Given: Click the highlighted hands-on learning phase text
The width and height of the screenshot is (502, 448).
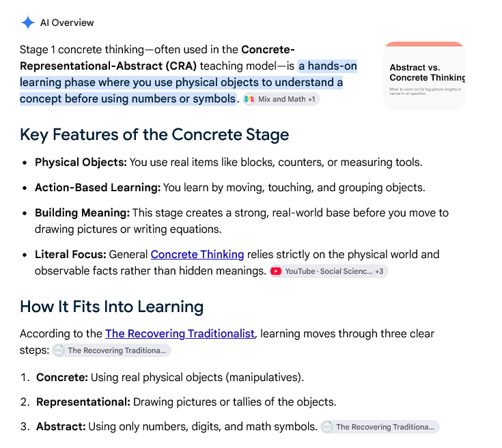Looking at the screenshot, I should [x=189, y=83].
